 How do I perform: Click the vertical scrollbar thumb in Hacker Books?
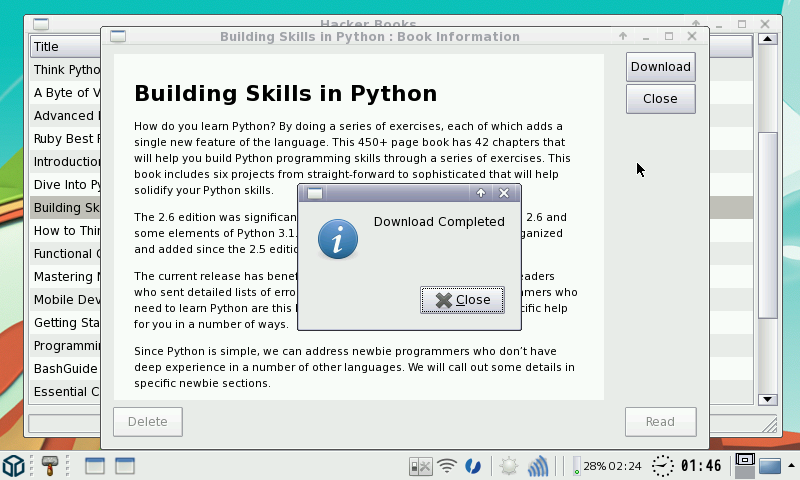coord(767,224)
